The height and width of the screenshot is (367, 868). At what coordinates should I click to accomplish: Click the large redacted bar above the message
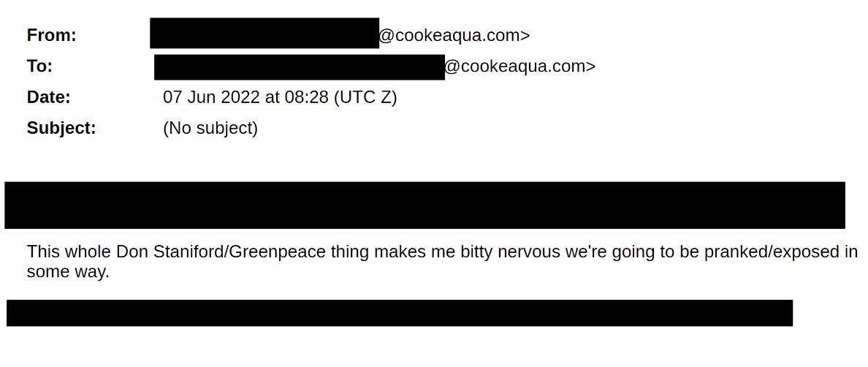point(425,205)
